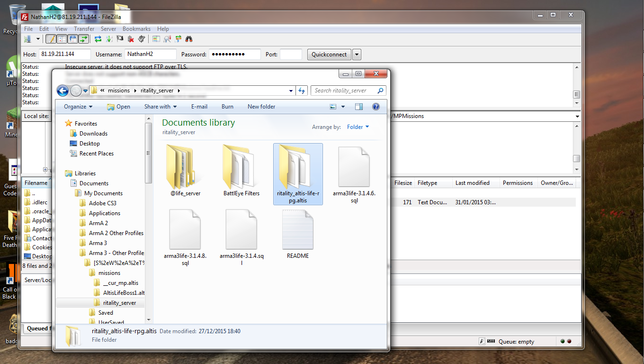Toggle remote directory tree in FileZilla toolbar

point(73,39)
